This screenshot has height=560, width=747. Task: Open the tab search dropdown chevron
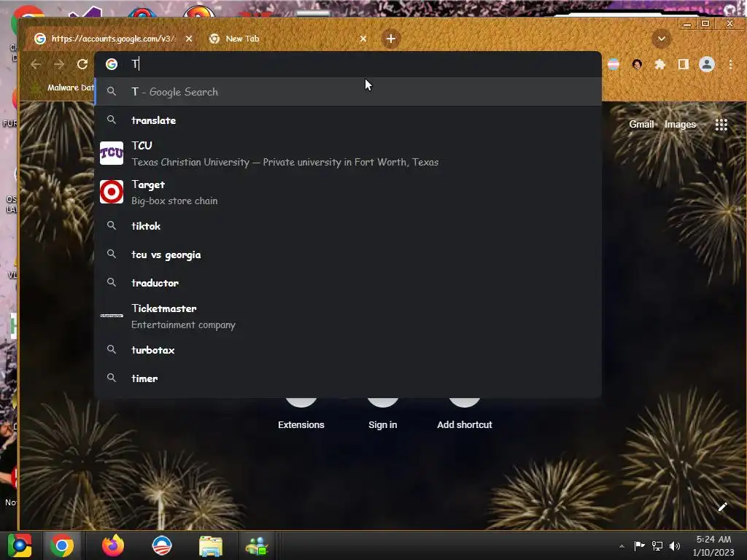pyautogui.click(x=661, y=39)
